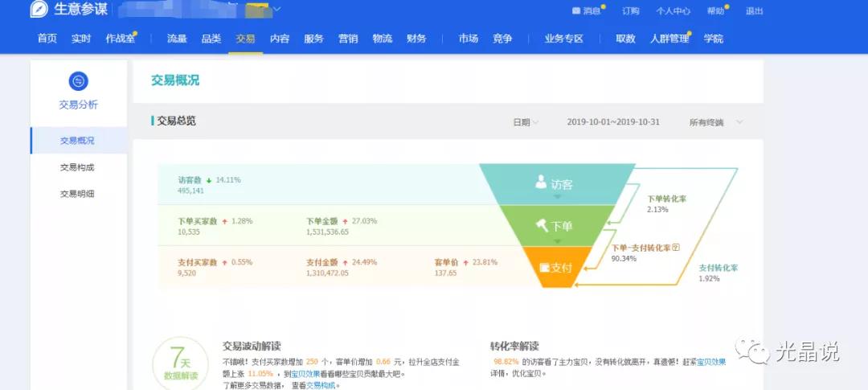This screenshot has width=868, height=390.
Task: Switch to the 市场 tab
Action: pyautogui.click(x=469, y=39)
